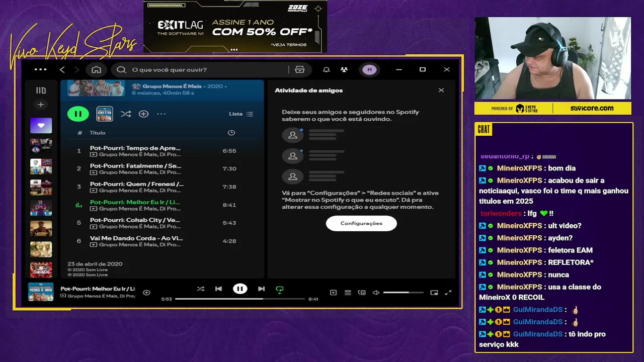Seek within the song progress bar

pos(240,299)
